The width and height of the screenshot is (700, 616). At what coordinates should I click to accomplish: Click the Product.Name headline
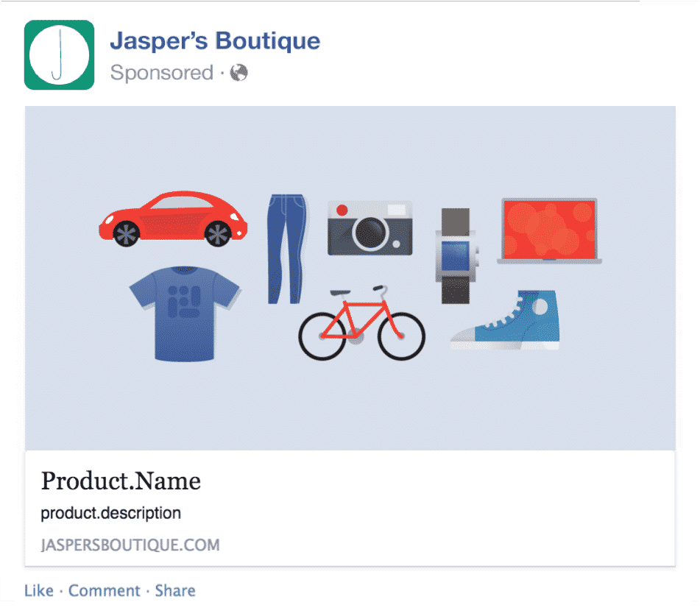pyautogui.click(x=121, y=481)
